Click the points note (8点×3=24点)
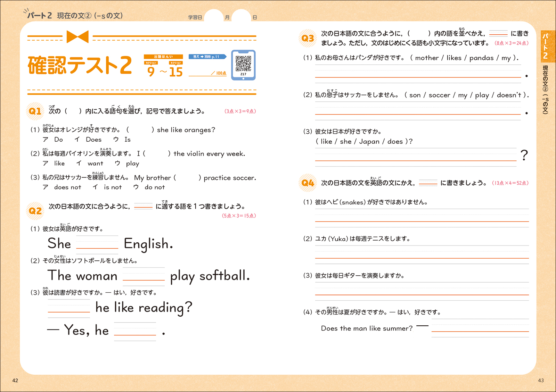 point(512,43)
